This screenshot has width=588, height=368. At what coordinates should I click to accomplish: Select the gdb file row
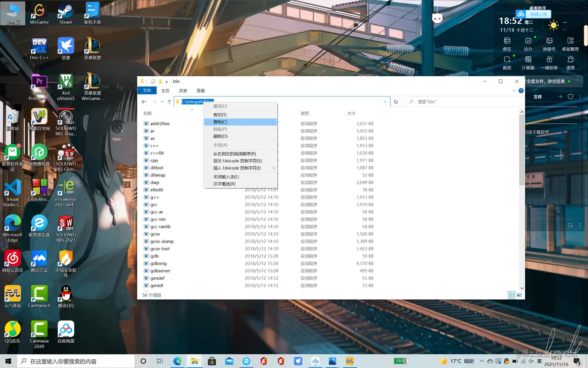coord(259,256)
